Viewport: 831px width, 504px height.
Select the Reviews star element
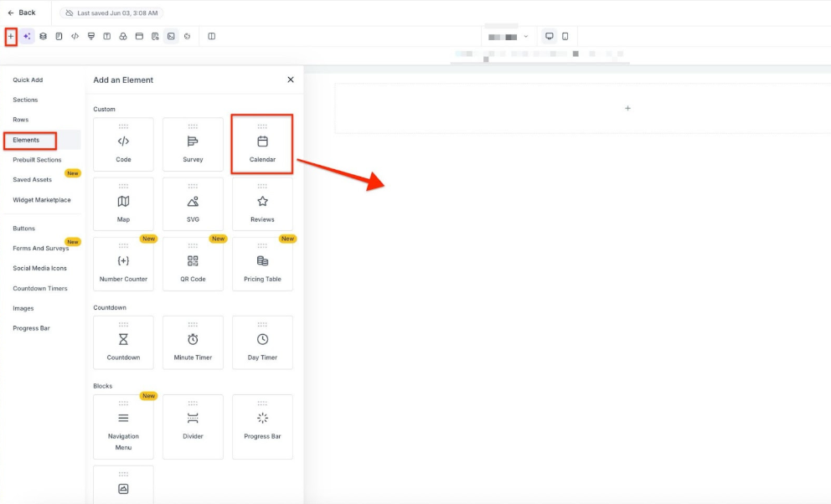(262, 204)
